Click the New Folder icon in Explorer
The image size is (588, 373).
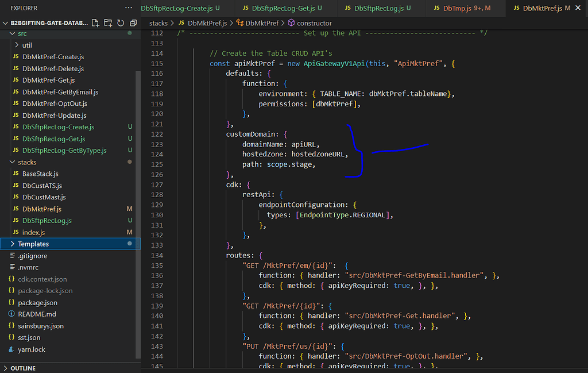108,23
